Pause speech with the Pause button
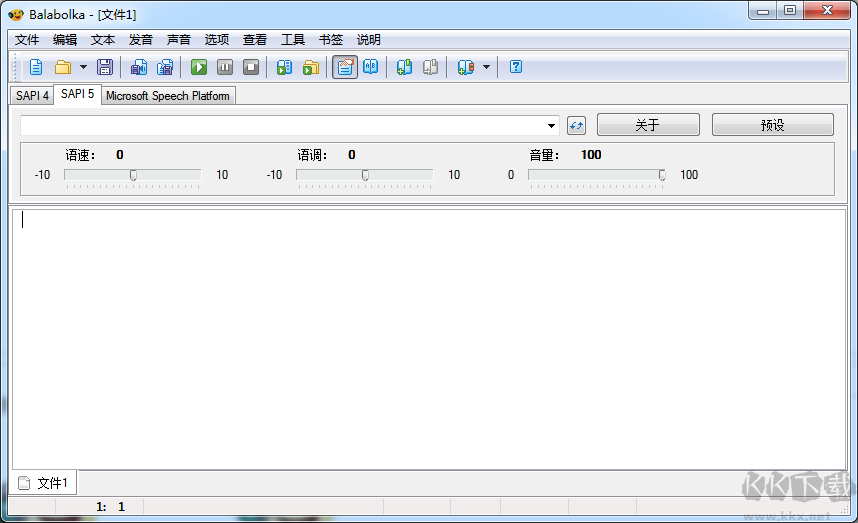 coord(225,67)
